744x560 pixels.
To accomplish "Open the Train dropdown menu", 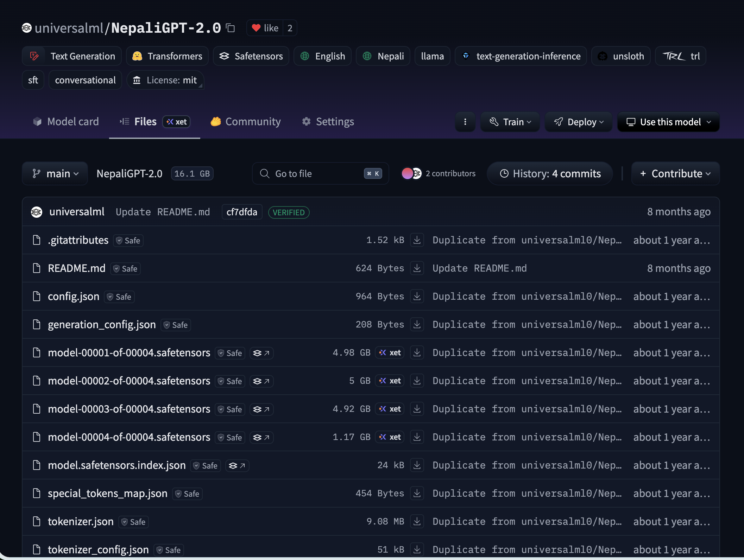I will point(510,122).
